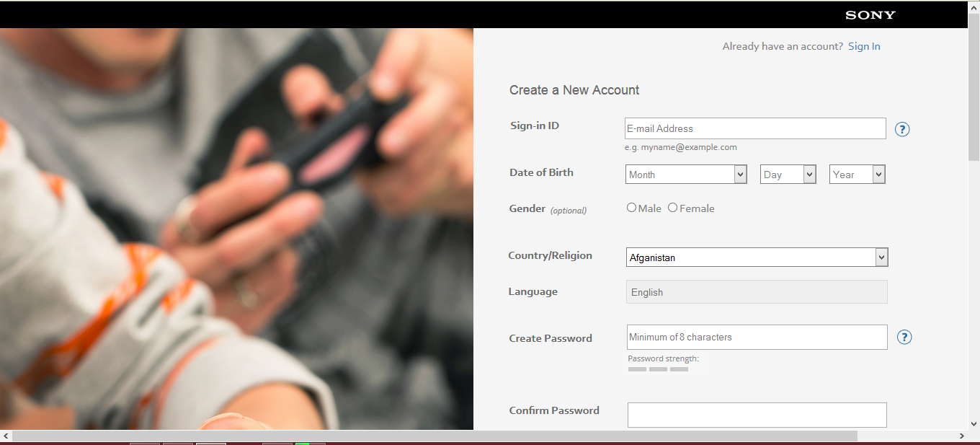The height and width of the screenshot is (445, 980).
Task: Open the Day dropdown
Action: click(x=788, y=175)
